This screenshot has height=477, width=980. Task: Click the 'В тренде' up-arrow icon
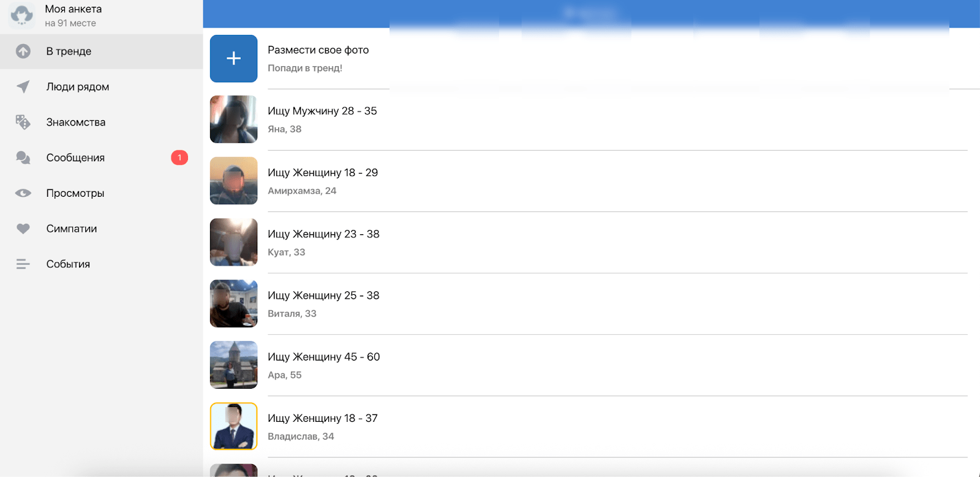tap(23, 52)
